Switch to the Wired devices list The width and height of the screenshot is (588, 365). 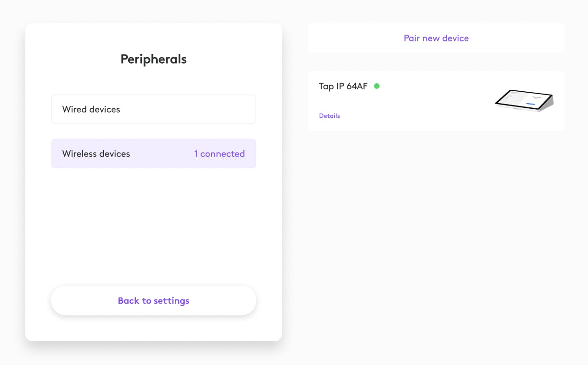pos(153,109)
